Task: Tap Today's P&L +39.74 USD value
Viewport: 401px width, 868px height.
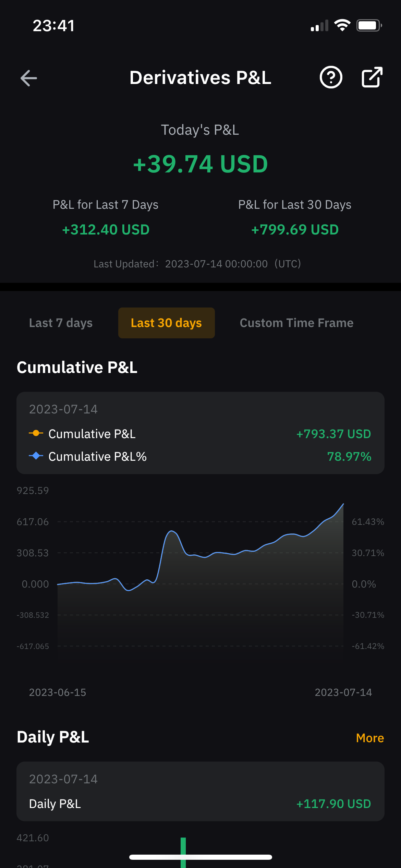Action: point(200,164)
